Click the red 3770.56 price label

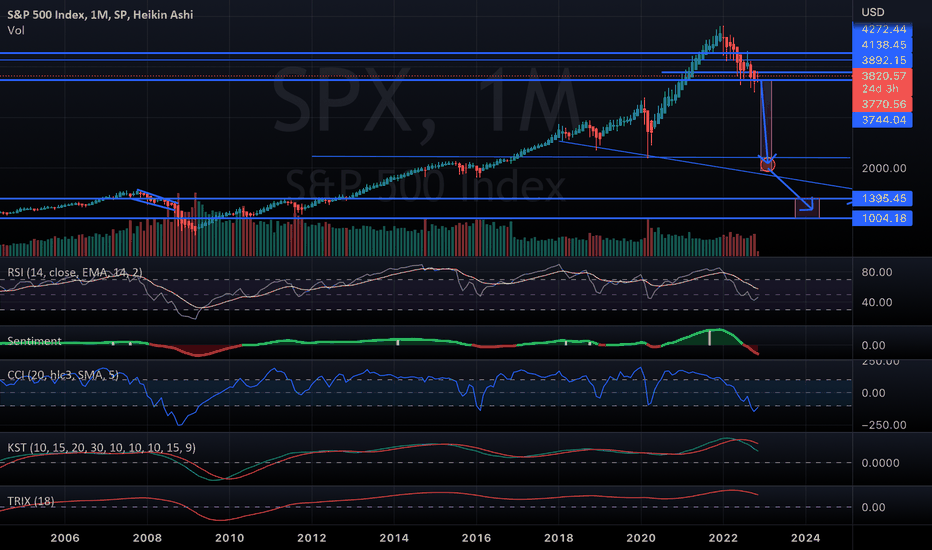coord(883,104)
